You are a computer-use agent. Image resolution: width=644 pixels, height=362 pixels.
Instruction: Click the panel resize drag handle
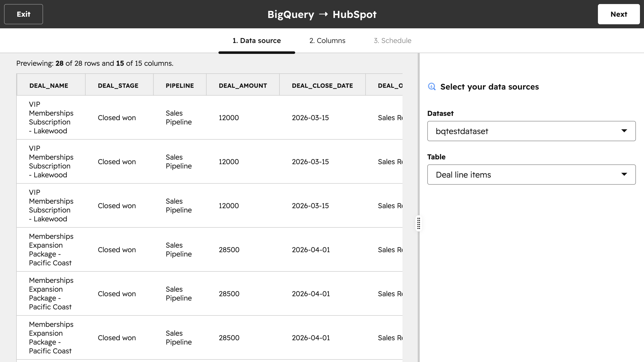click(x=419, y=223)
